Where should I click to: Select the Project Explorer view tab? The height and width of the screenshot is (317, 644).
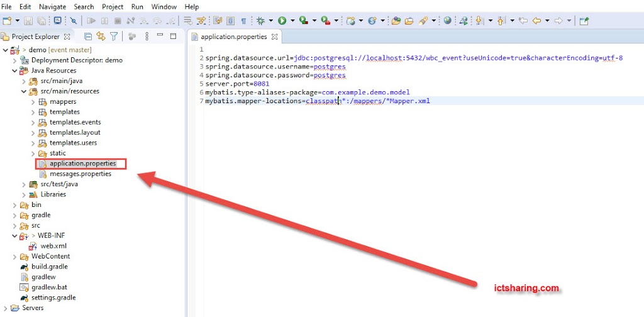[x=36, y=36]
